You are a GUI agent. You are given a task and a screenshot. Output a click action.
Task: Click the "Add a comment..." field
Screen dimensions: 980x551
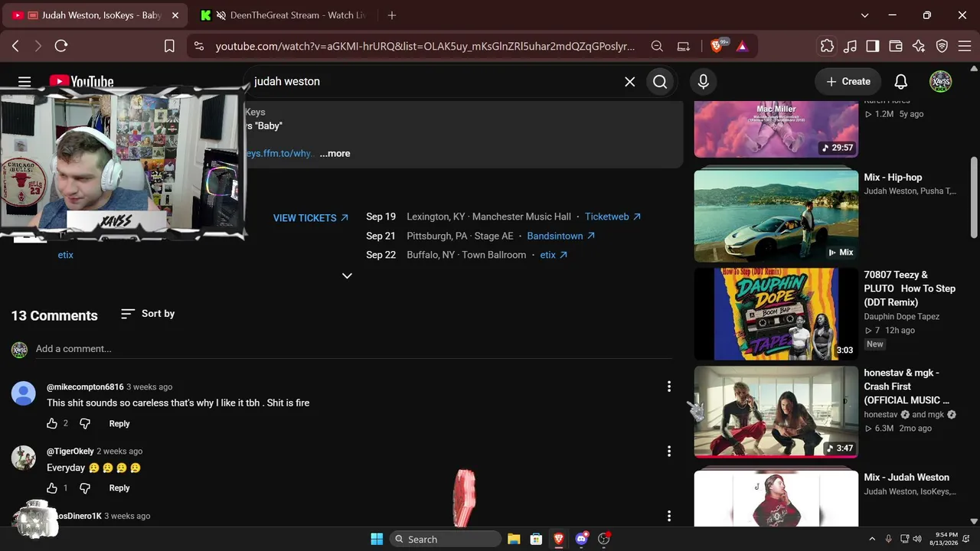pos(354,349)
